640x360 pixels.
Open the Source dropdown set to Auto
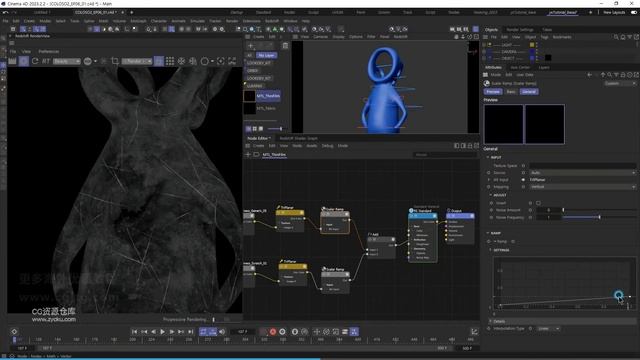pyautogui.click(x=582, y=173)
